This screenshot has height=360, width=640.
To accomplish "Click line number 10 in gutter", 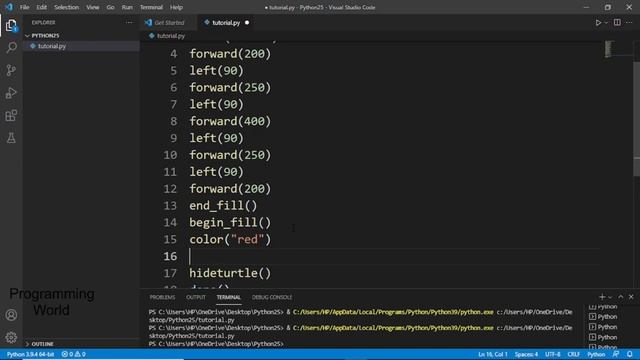I will [x=170, y=155].
